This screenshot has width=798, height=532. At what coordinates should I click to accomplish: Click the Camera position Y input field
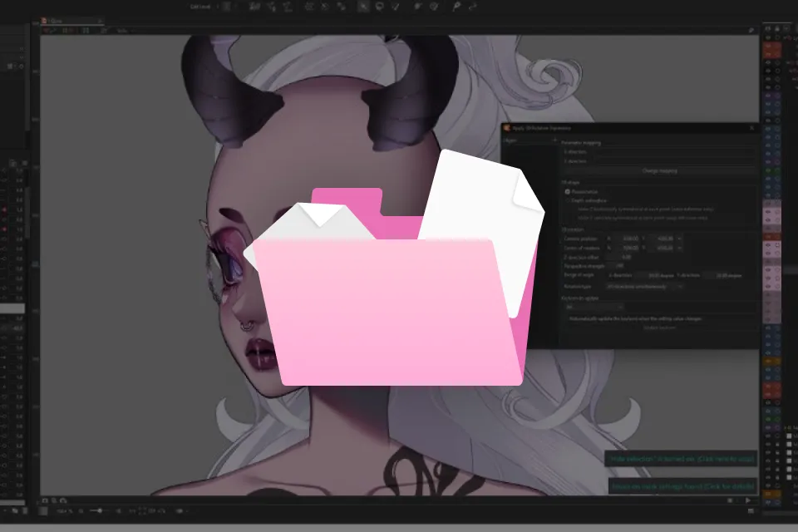point(662,239)
